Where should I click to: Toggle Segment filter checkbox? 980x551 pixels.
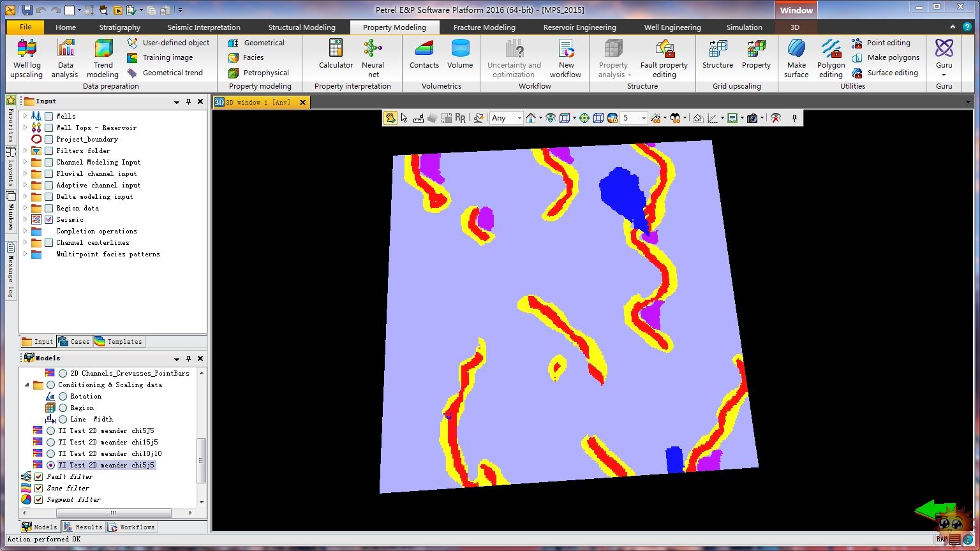[38, 499]
